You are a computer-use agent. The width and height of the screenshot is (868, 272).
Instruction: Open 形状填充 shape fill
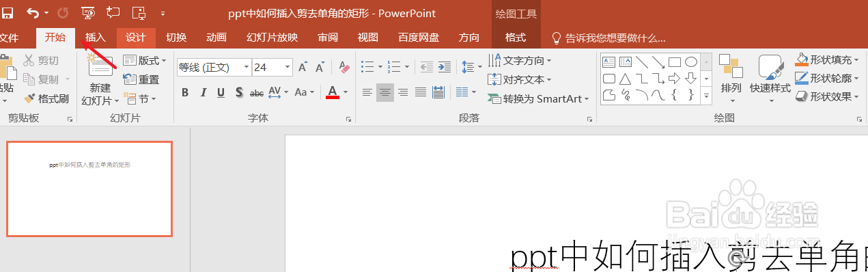(x=828, y=60)
